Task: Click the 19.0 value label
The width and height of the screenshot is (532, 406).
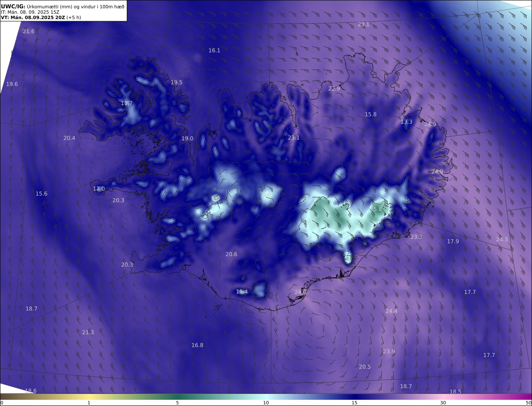Action: [187, 139]
